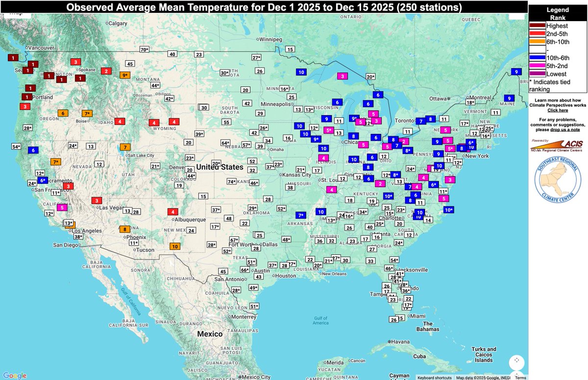Click the blue "10" marker near Minneapolis

click(x=300, y=72)
